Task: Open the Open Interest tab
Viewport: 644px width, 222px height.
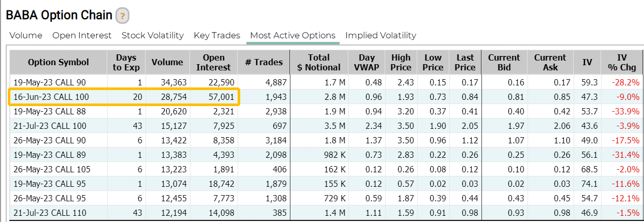Action: [82, 36]
